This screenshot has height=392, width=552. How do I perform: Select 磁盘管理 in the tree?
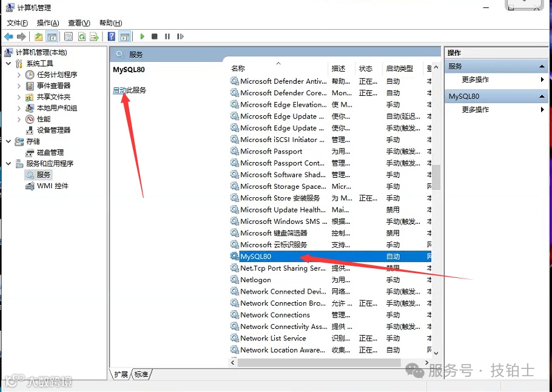[50, 152]
